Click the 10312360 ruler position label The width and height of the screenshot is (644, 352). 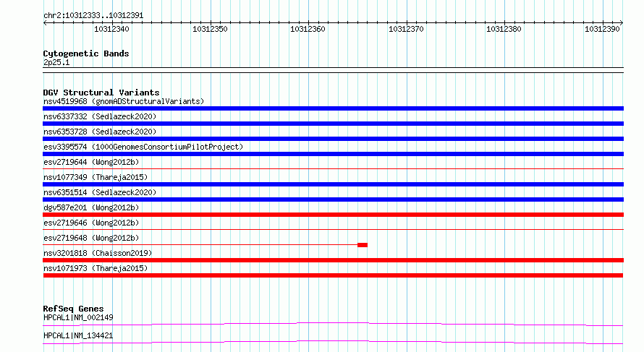308,29
